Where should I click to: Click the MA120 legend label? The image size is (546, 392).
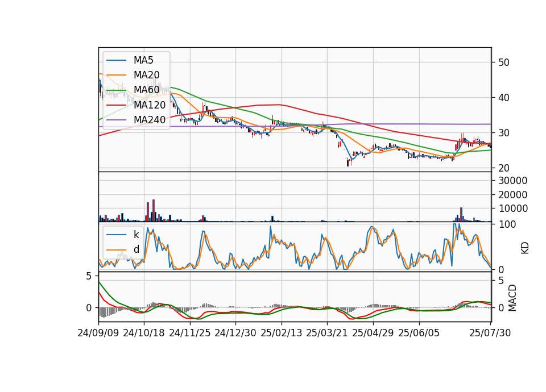pos(150,105)
